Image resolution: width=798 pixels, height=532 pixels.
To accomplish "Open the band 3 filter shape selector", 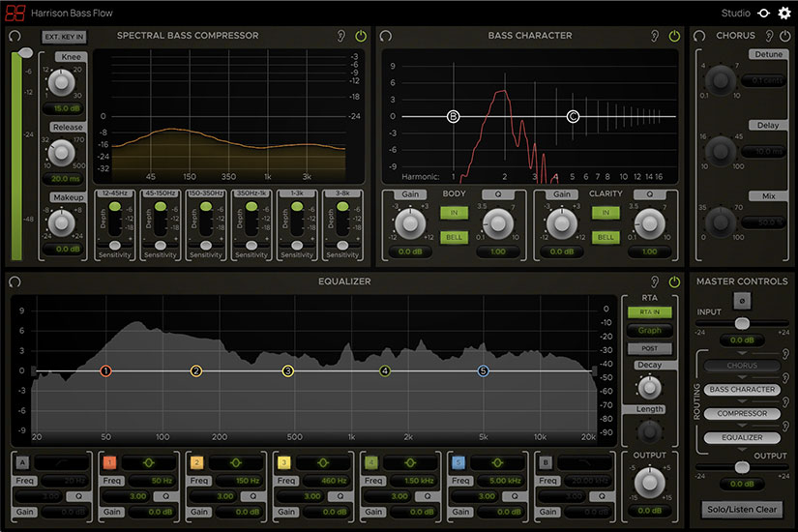I will pos(321,463).
